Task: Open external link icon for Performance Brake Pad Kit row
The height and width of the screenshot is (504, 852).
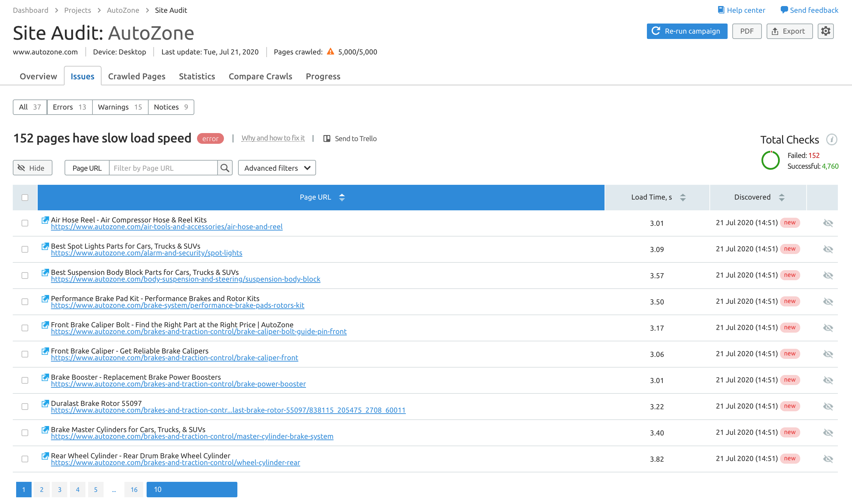Action: click(x=45, y=298)
